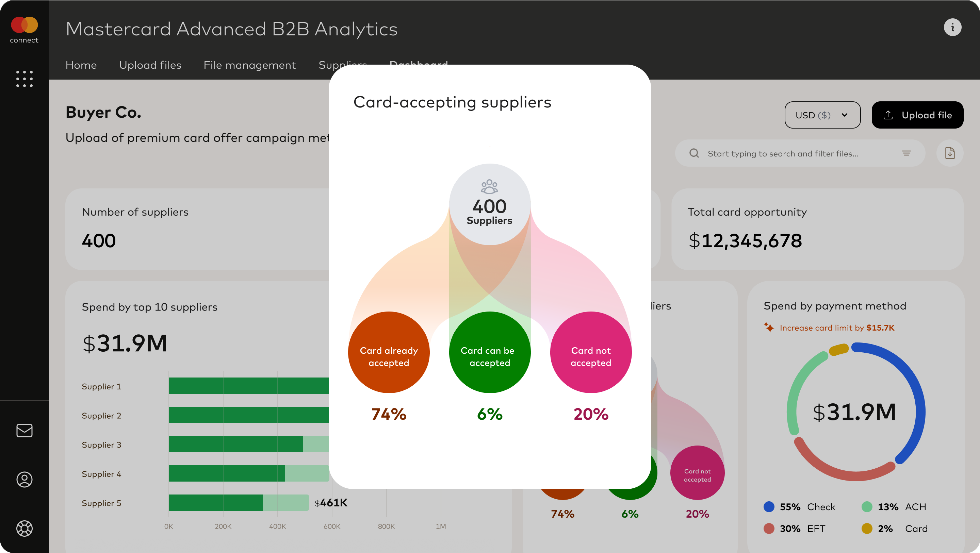Click the Card already accepted circle

point(389,353)
